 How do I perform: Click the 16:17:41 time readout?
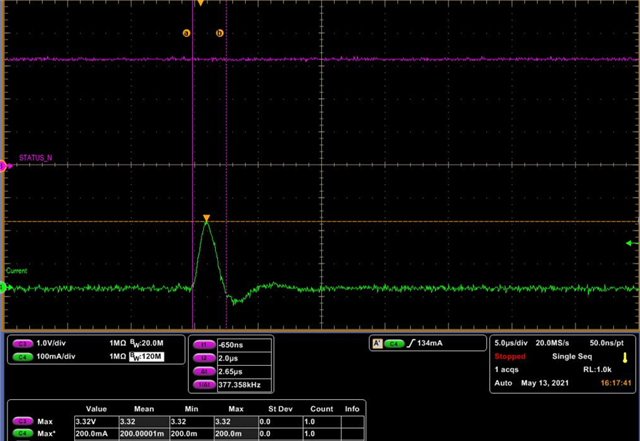[x=616, y=383]
